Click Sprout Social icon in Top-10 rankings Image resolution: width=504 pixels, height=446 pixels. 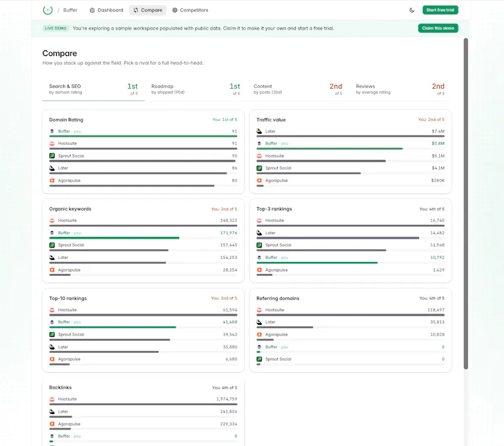[52, 334]
